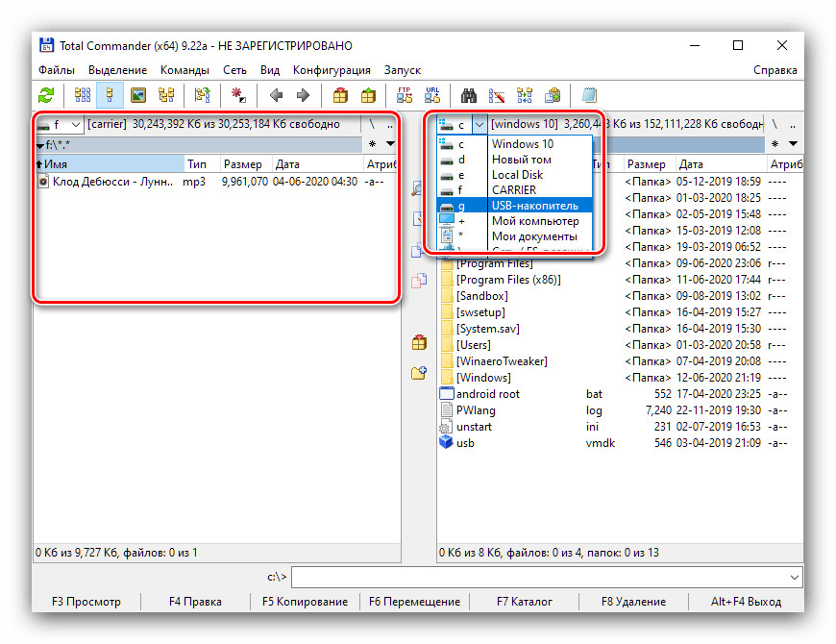Select the Клод Дебюсси mp3 file
The height and width of the screenshot is (644, 836).
coord(112,181)
